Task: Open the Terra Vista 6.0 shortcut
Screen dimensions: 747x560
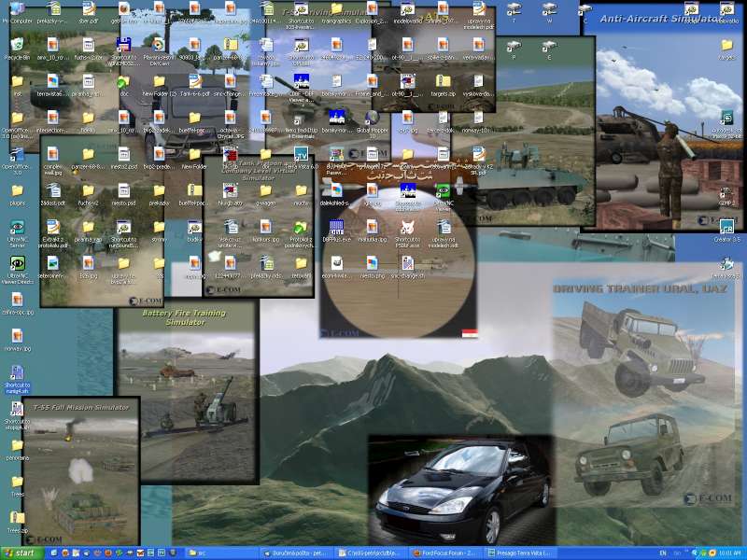Action: (301, 154)
